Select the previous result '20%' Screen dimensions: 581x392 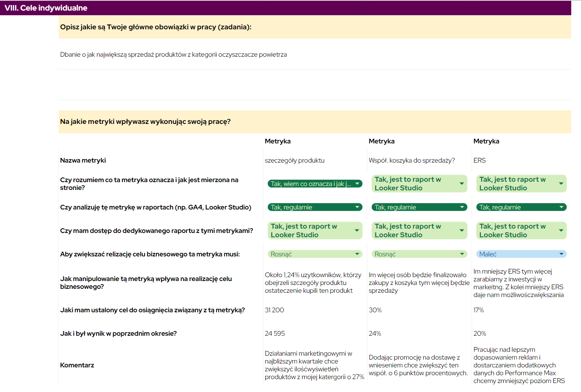pos(480,333)
